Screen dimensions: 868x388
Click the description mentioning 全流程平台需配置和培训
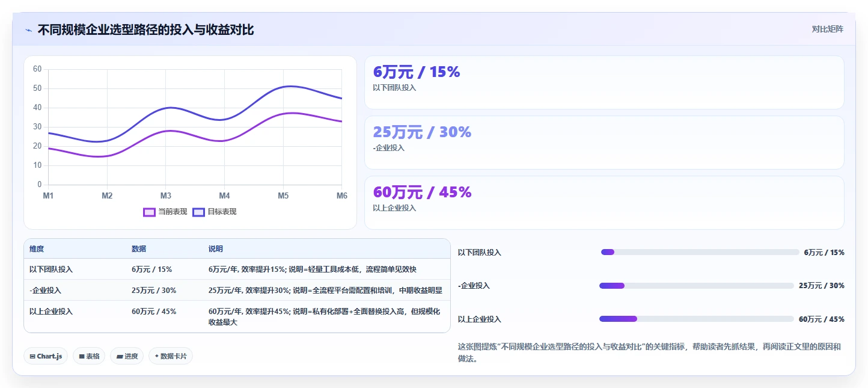point(325,291)
